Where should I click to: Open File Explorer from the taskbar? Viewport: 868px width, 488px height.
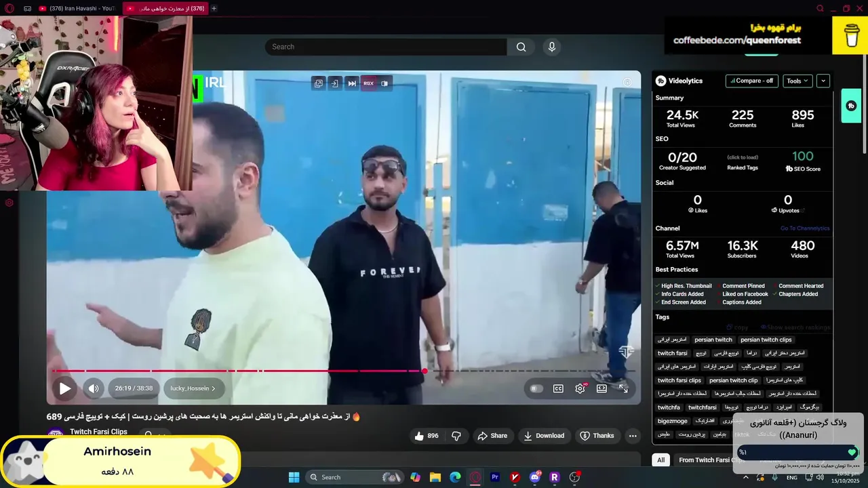(x=435, y=477)
